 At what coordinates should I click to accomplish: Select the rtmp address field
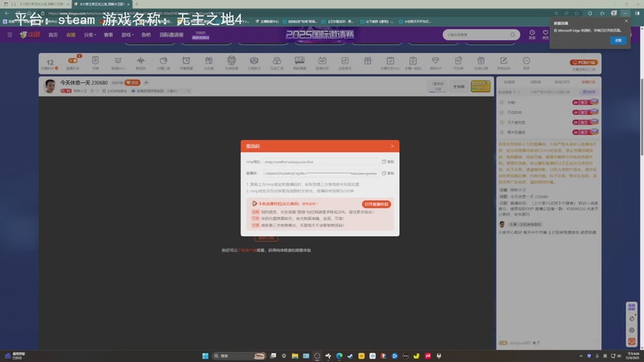[321, 162]
